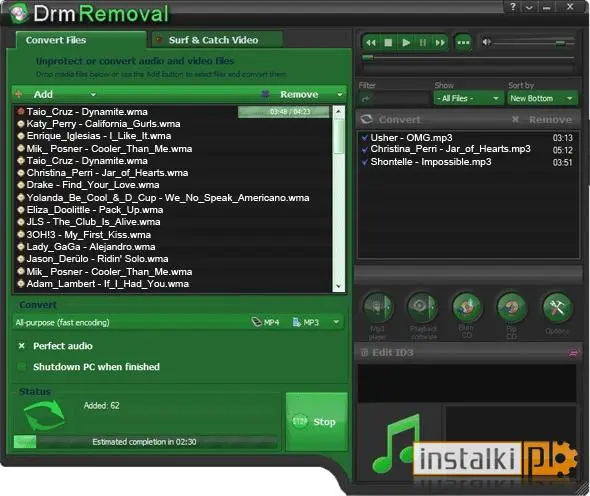Click the green recycle status icon

click(x=44, y=415)
